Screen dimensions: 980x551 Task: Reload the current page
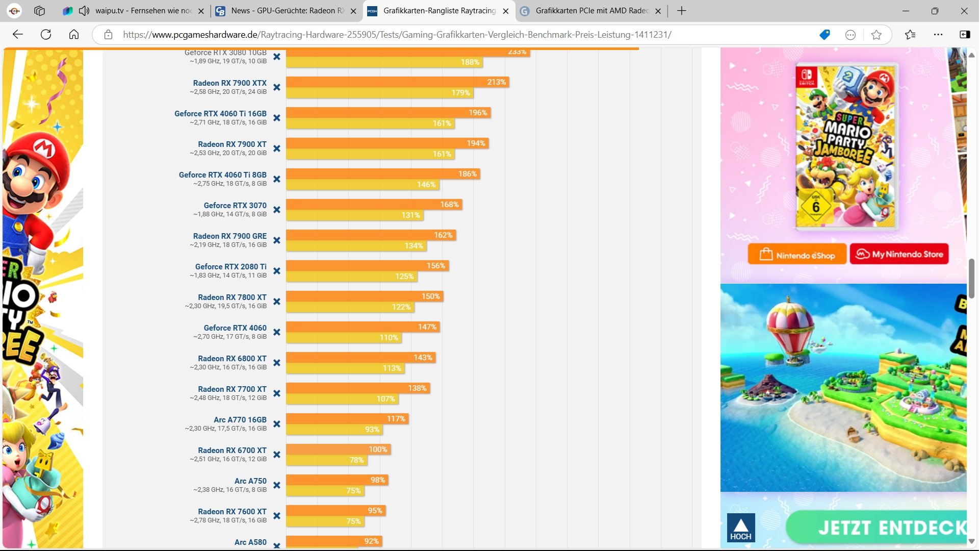tap(46, 35)
